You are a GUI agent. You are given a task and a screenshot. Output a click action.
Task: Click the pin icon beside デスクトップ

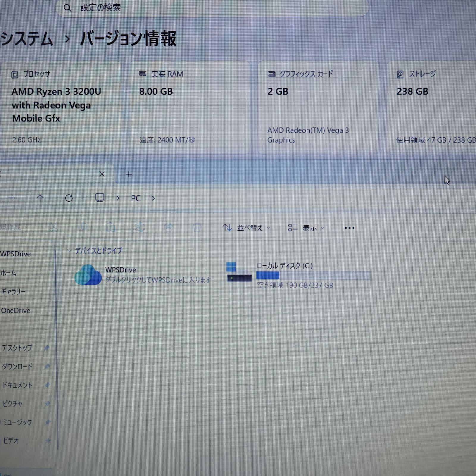pos(47,347)
